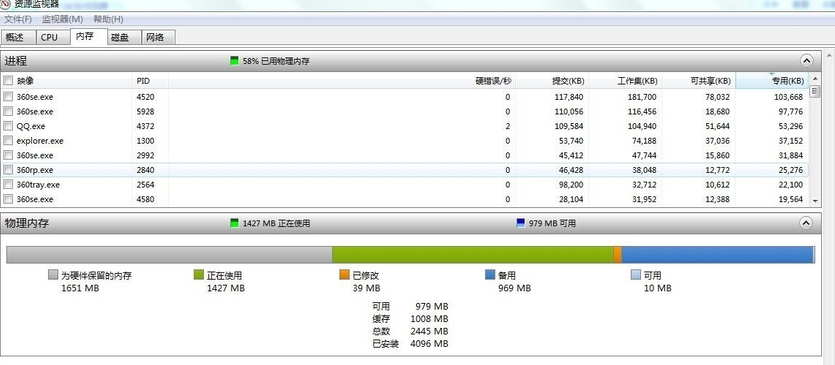Open the 监视器(M) menu
Viewport: 835px width, 365px height.
[62, 19]
